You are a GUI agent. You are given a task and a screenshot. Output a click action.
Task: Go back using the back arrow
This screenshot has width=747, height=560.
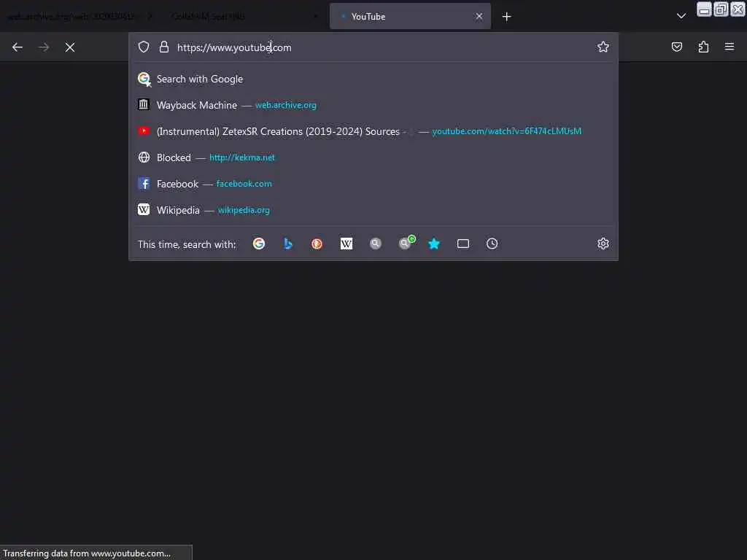18,47
